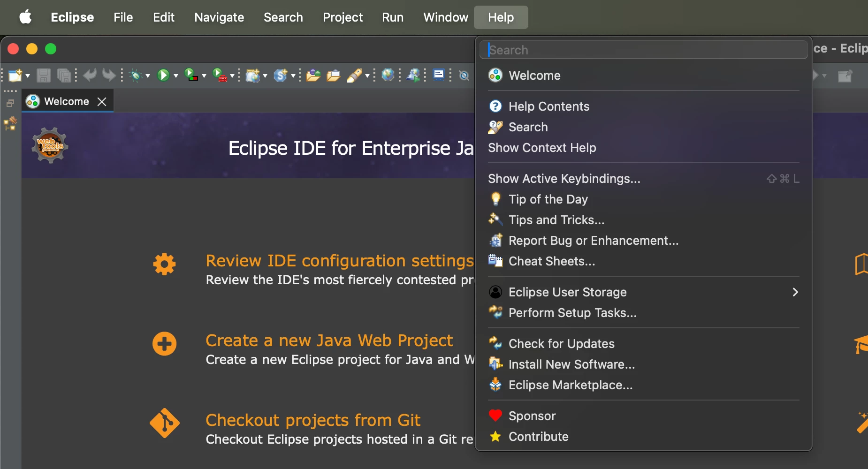The width and height of the screenshot is (868, 469).
Task: Open the File menu
Action: point(123,17)
